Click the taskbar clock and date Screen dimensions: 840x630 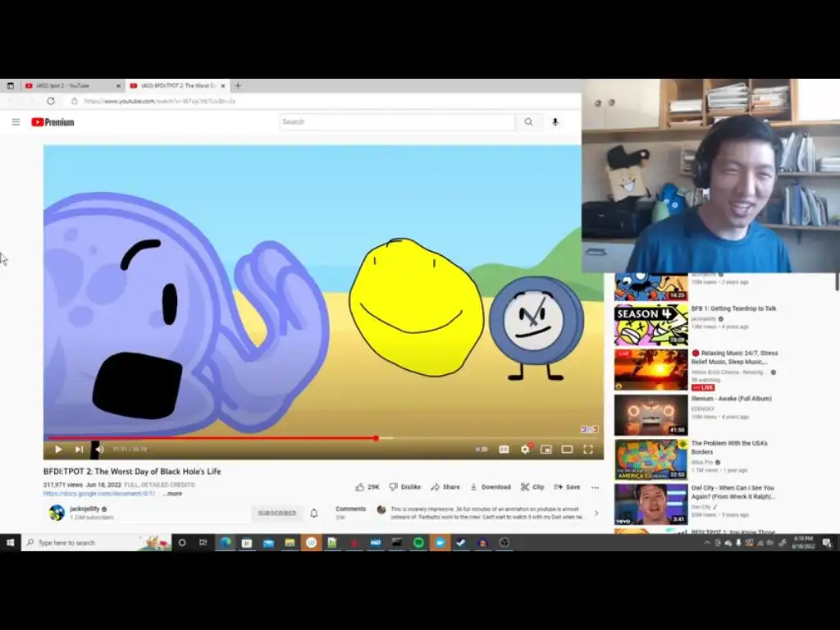(x=803, y=542)
